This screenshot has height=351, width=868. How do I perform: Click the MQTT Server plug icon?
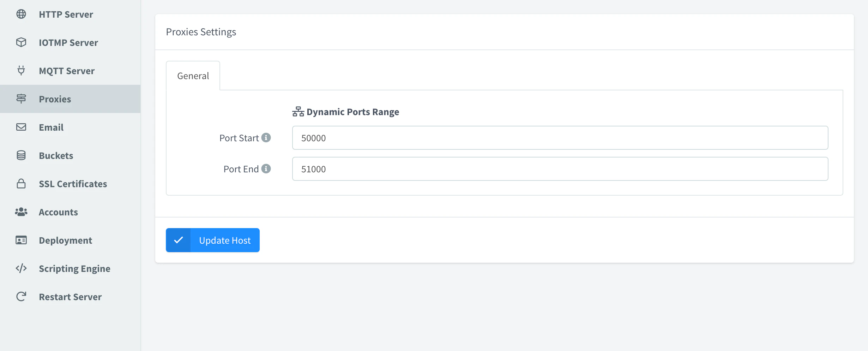(x=21, y=71)
